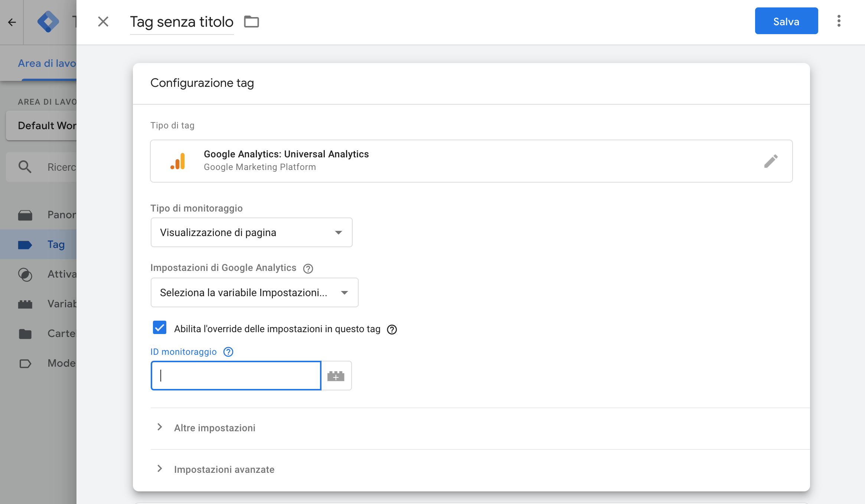Viewport: 865px width, 504px height.
Task: Select the Tag icon in sidebar
Action: (x=25, y=245)
